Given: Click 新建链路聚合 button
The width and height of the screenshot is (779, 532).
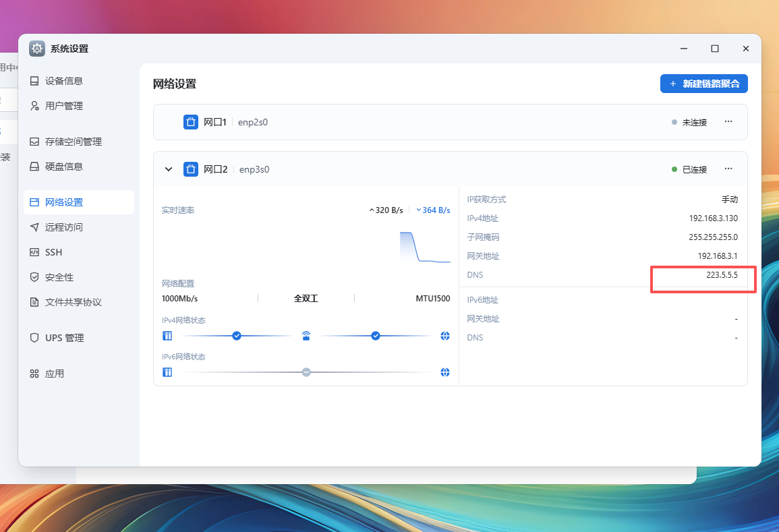Looking at the screenshot, I should coord(703,84).
